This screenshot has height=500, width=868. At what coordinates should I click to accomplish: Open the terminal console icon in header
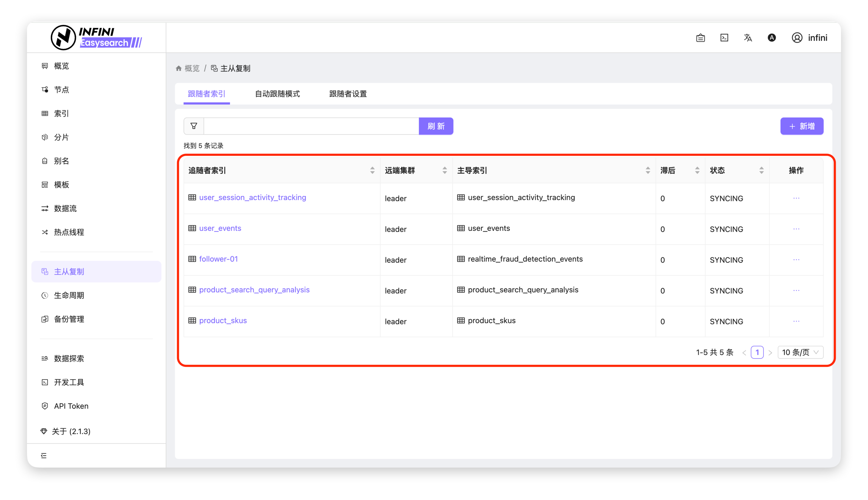coord(724,38)
